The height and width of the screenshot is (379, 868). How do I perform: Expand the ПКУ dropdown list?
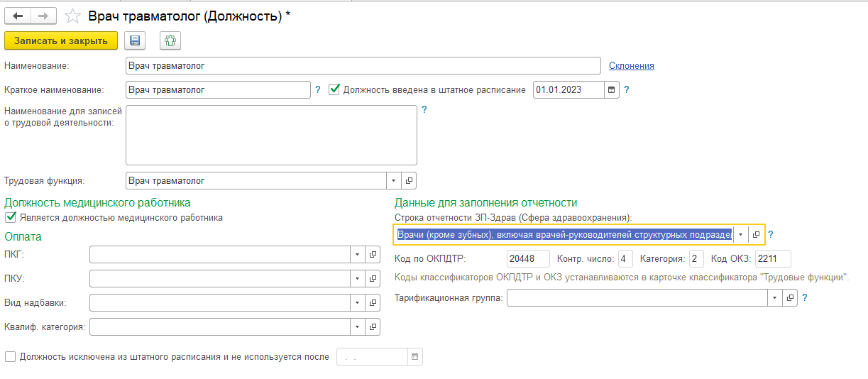point(358,278)
